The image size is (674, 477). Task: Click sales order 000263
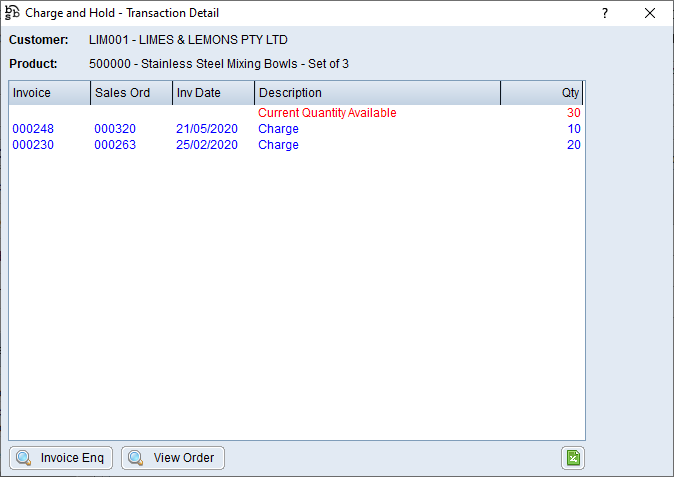[x=115, y=145]
